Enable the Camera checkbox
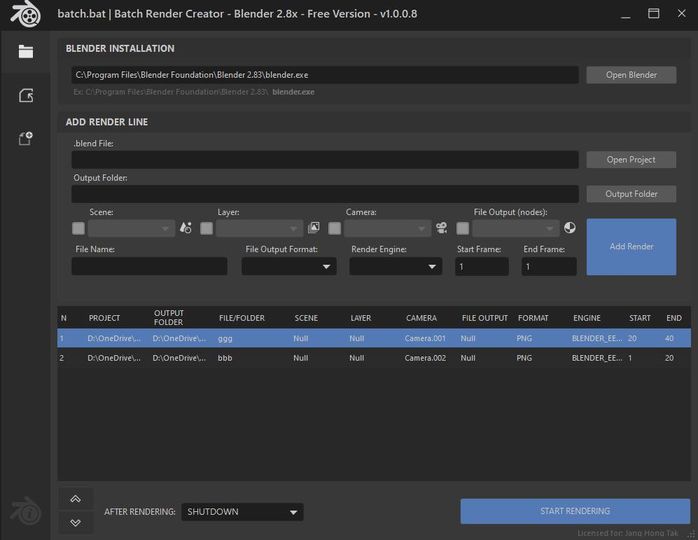This screenshot has width=698, height=540. point(335,228)
